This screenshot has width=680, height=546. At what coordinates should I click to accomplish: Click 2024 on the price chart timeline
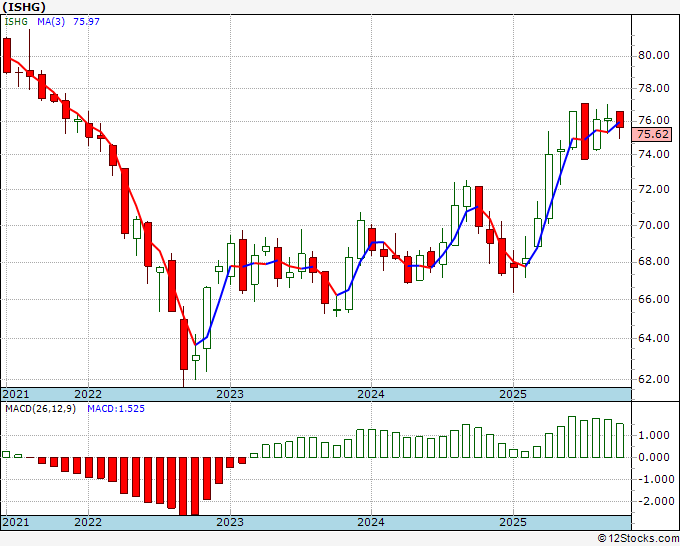(x=371, y=394)
